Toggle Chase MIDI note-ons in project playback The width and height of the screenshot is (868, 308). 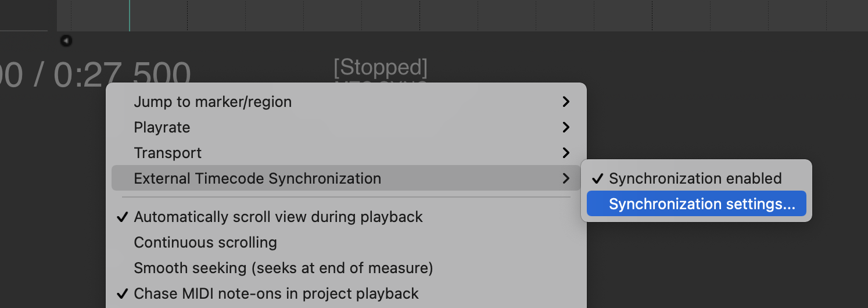(x=276, y=293)
